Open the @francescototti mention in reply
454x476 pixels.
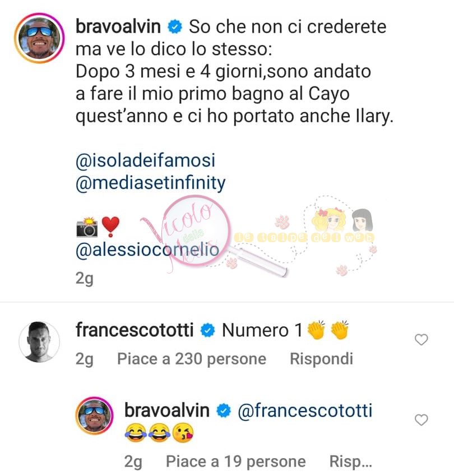pos(305,410)
